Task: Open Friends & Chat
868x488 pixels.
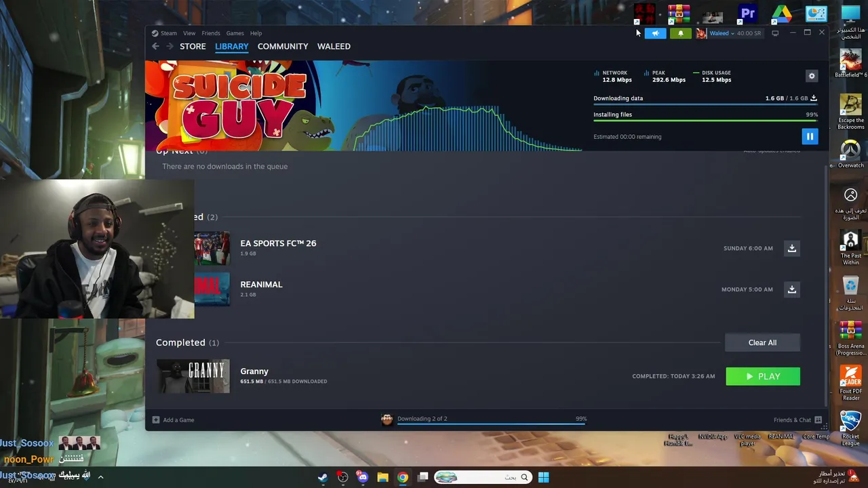Action: coord(797,420)
